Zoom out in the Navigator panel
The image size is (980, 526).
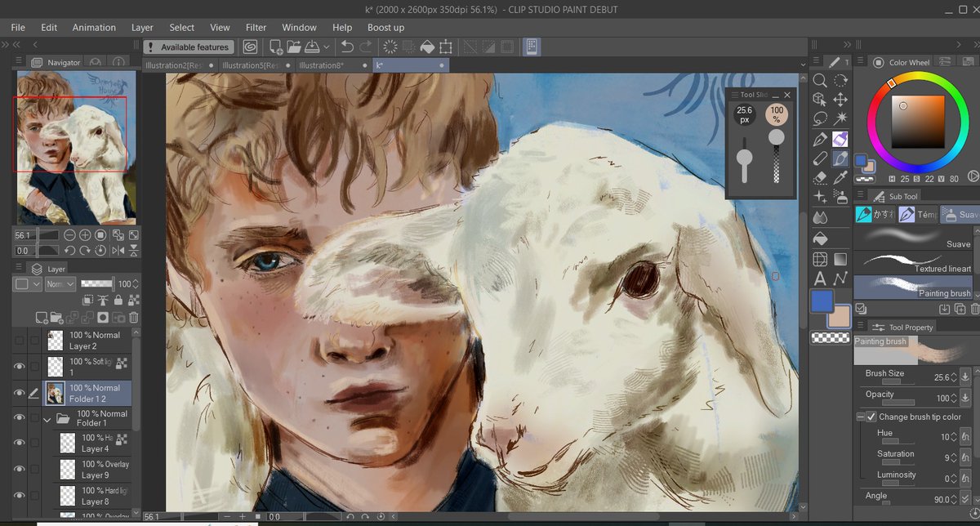point(69,235)
